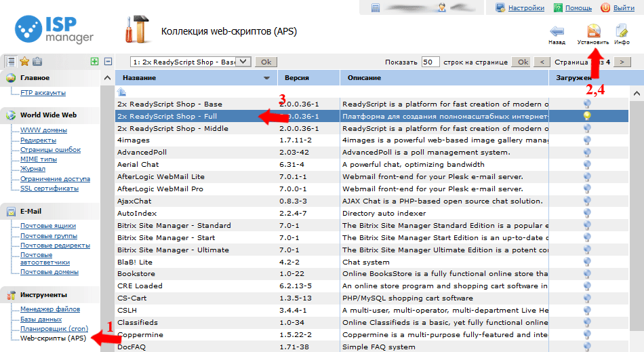Click loaded status bulb for 4images row
Image resolution: width=644 pixels, height=352 pixels.
(x=587, y=140)
